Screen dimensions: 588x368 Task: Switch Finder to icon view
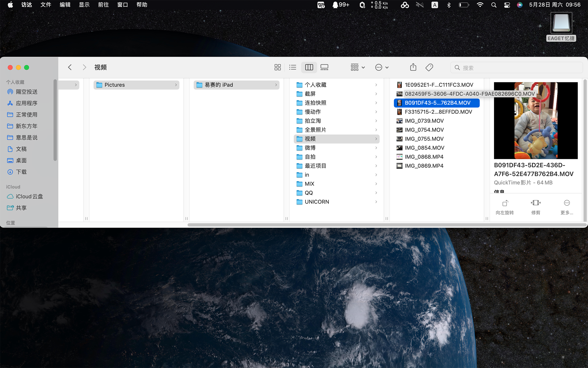pyautogui.click(x=277, y=67)
